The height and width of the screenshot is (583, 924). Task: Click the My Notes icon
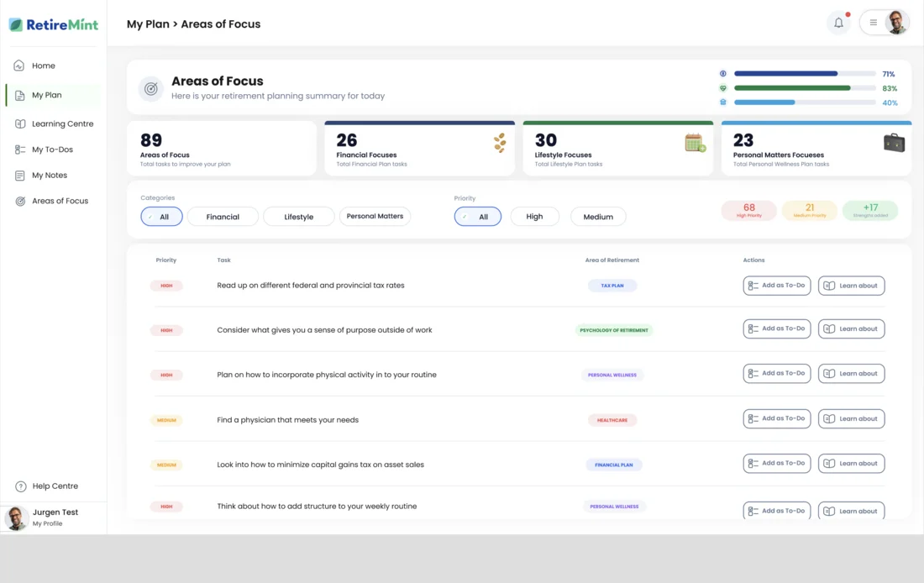[20, 176]
